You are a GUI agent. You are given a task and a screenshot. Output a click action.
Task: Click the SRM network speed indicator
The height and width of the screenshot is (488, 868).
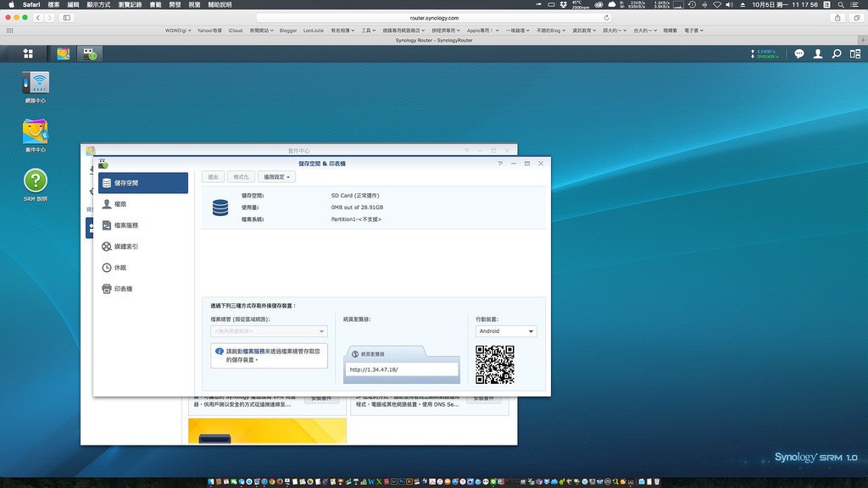[765, 53]
